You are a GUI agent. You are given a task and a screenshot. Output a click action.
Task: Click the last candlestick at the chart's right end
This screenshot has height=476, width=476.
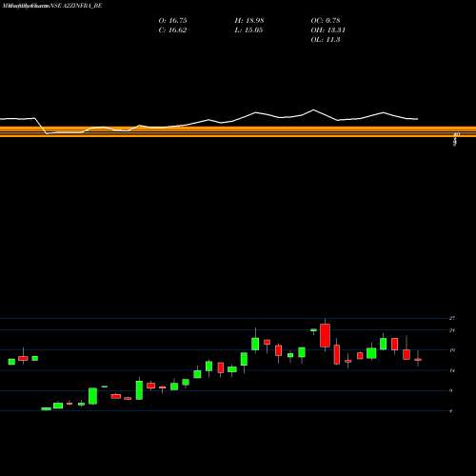[x=418, y=360]
